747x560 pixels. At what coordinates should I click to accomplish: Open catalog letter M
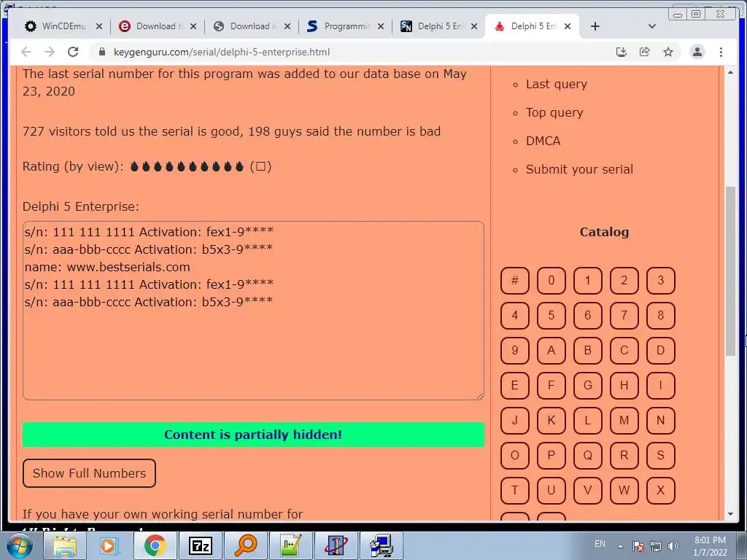pos(624,421)
